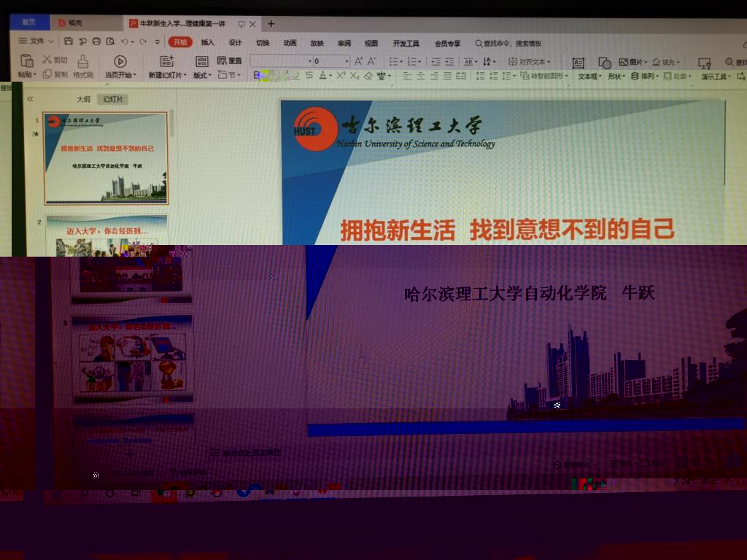Screen dimensions: 747x560
Task: Open the font name combo box
Action: [281, 61]
